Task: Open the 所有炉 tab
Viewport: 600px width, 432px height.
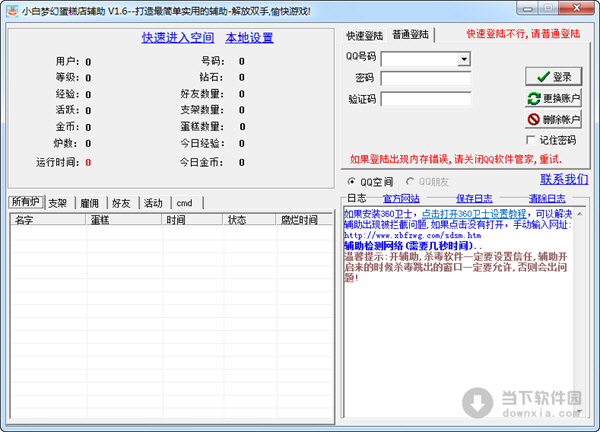Action: tap(26, 202)
